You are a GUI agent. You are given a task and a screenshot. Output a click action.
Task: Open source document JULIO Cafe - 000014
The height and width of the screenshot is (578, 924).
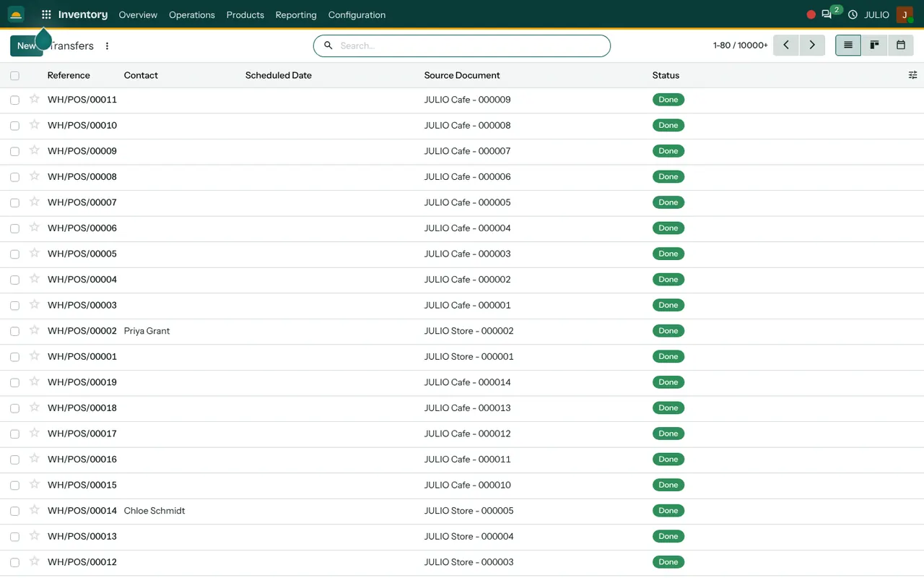pos(468,382)
